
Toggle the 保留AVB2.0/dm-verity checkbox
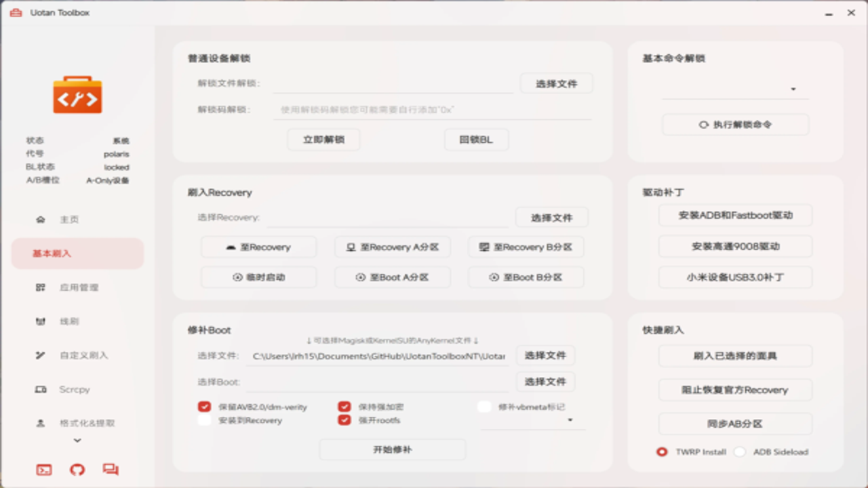point(204,407)
